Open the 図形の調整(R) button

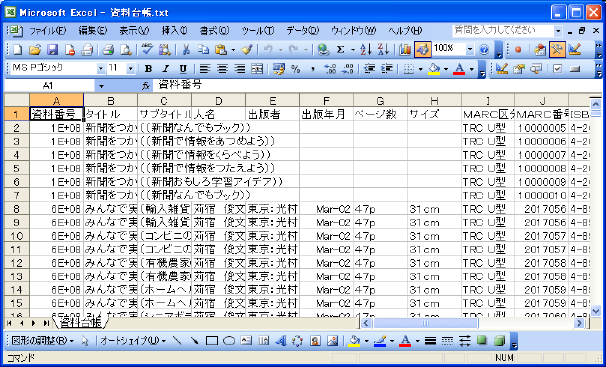(x=43, y=340)
